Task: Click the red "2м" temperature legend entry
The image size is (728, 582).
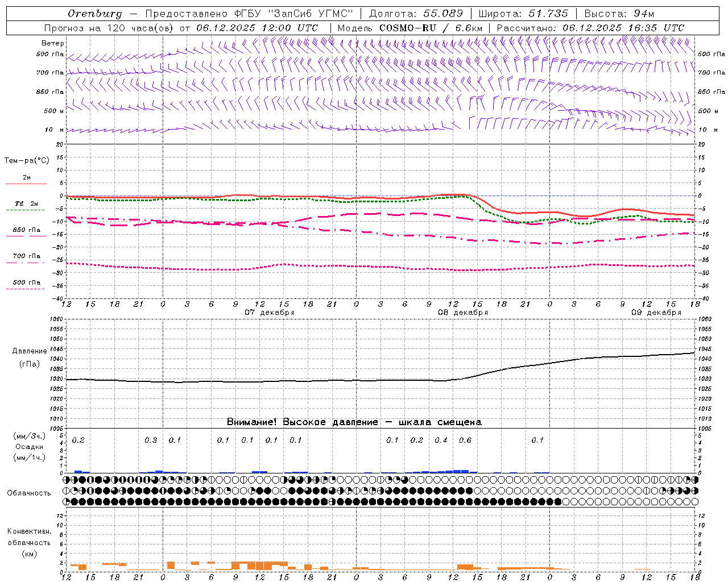Action: [27, 177]
